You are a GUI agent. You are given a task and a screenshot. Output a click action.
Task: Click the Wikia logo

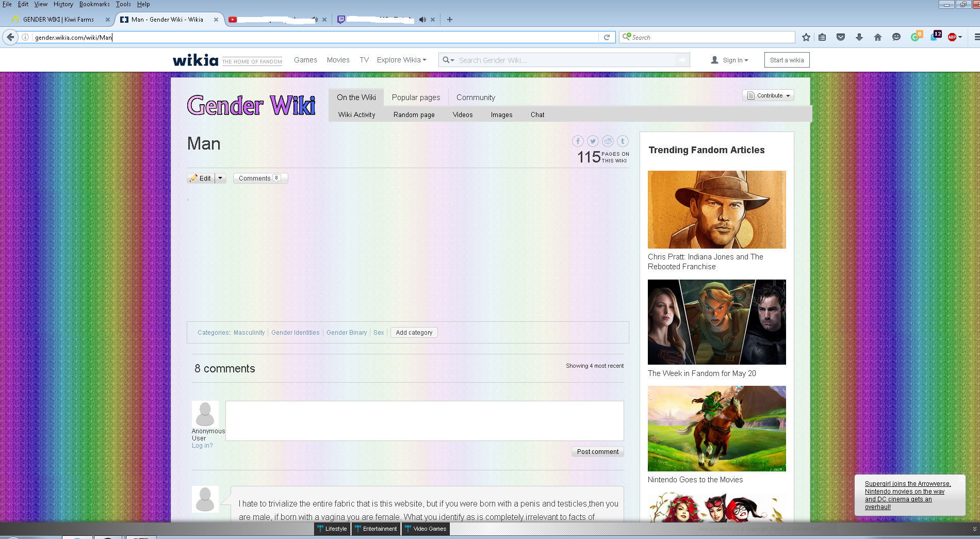coord(195,60)
